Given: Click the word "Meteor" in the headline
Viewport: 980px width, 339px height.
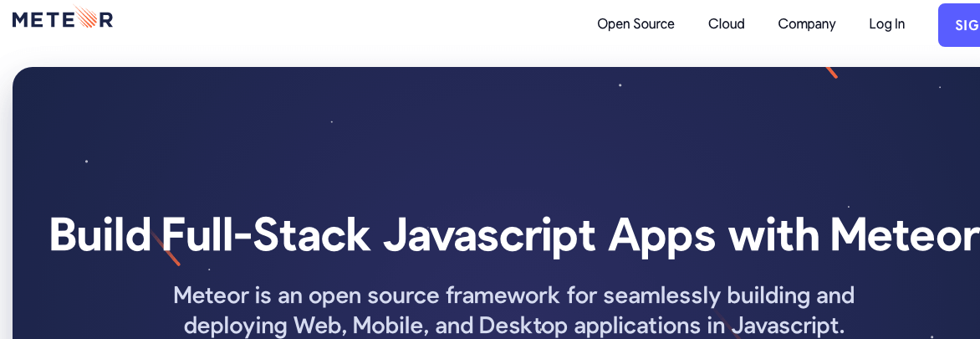Looking at the screenshot, I should (x=905, y=235).
